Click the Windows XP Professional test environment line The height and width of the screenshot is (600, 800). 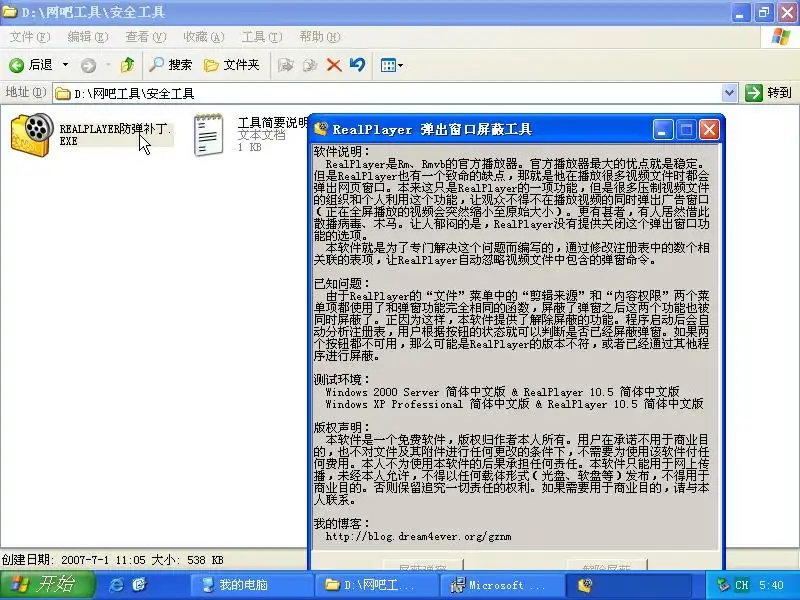(x=514, y=404)
